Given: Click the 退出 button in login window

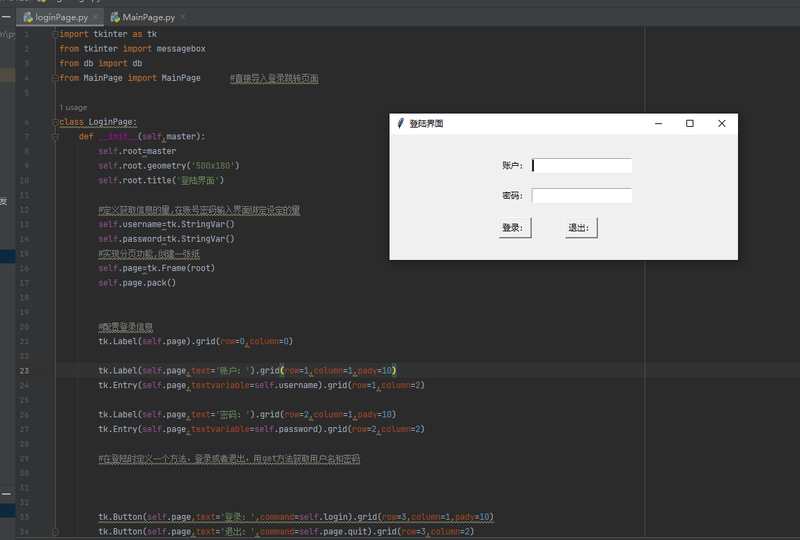Looking at the screenshot, I should pos(581,228).
